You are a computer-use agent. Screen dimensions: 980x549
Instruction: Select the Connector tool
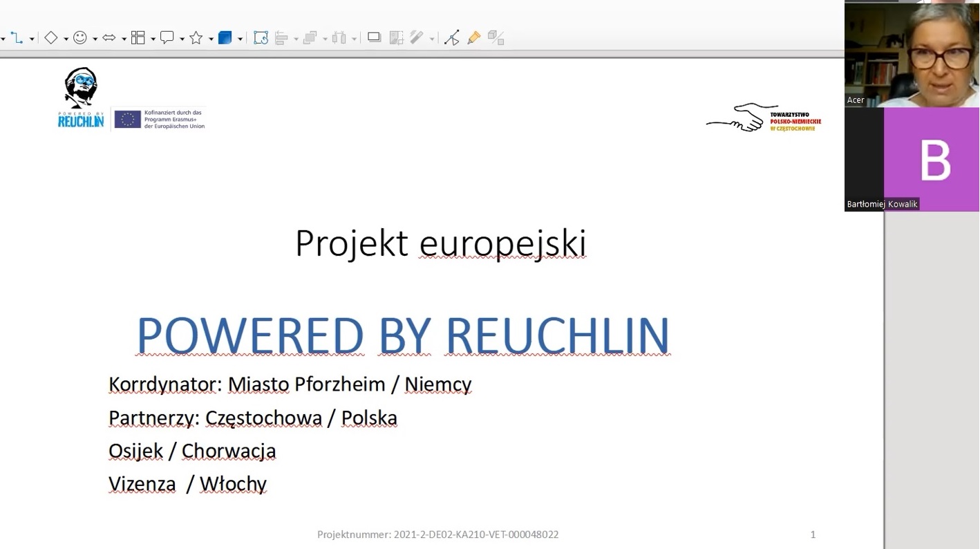17,38
